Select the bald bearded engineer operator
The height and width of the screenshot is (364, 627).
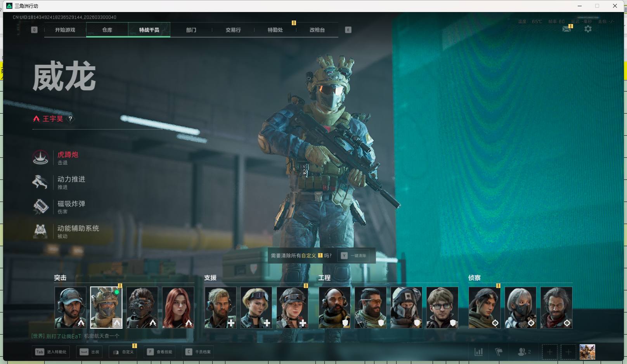pos(334,307)
